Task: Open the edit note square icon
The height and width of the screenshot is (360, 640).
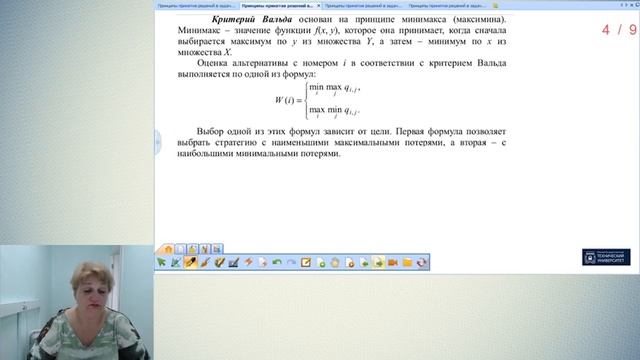Action: (306, 262)
